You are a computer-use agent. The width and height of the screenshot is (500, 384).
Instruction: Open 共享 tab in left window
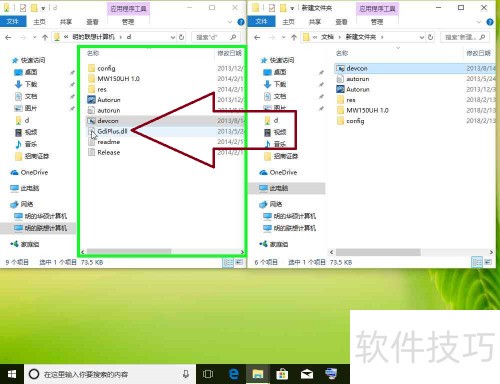[x=66, y=22]
